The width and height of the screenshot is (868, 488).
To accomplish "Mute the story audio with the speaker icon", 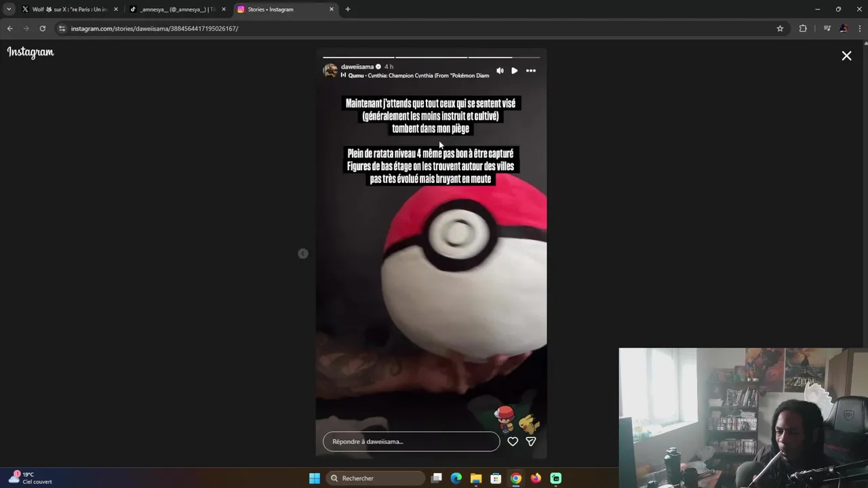I will point(500,70).
